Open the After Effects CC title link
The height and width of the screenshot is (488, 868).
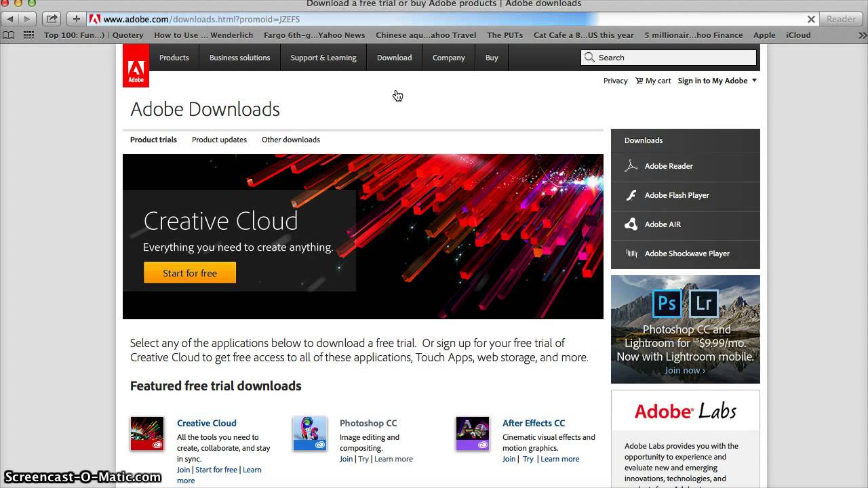(534, 423)
